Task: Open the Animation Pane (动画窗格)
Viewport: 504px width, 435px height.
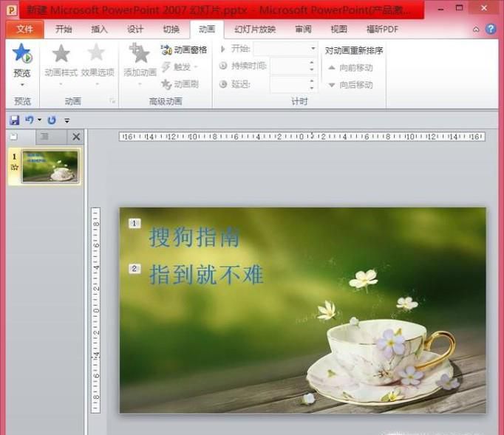Action: (x=184, y=49)
